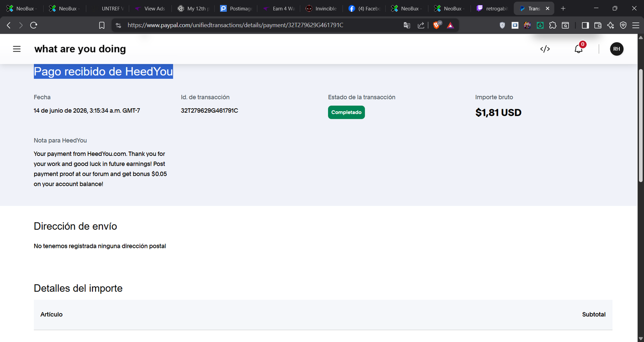Switch to the View Ads tab
Screen dimensions: 644x342
point(150,9)
